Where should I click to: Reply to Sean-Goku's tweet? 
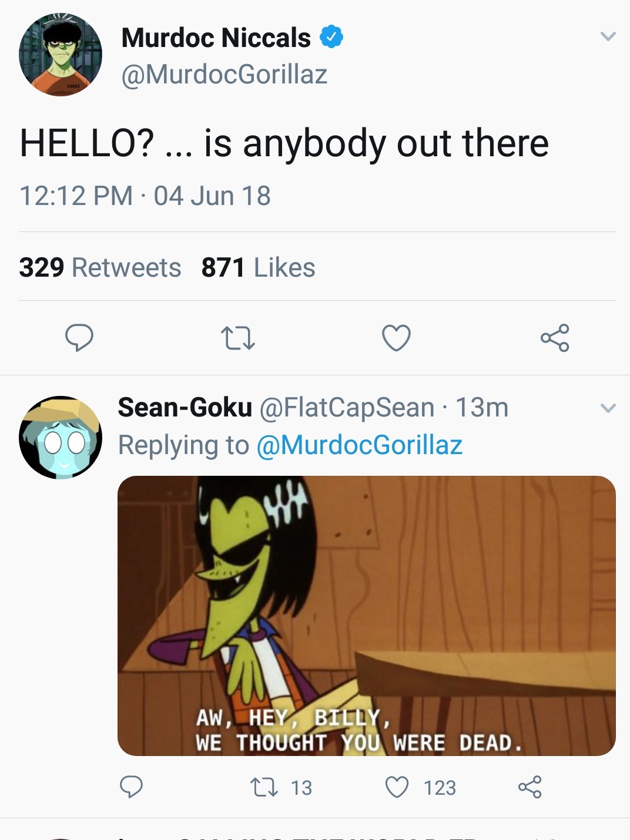coord(131,787)
